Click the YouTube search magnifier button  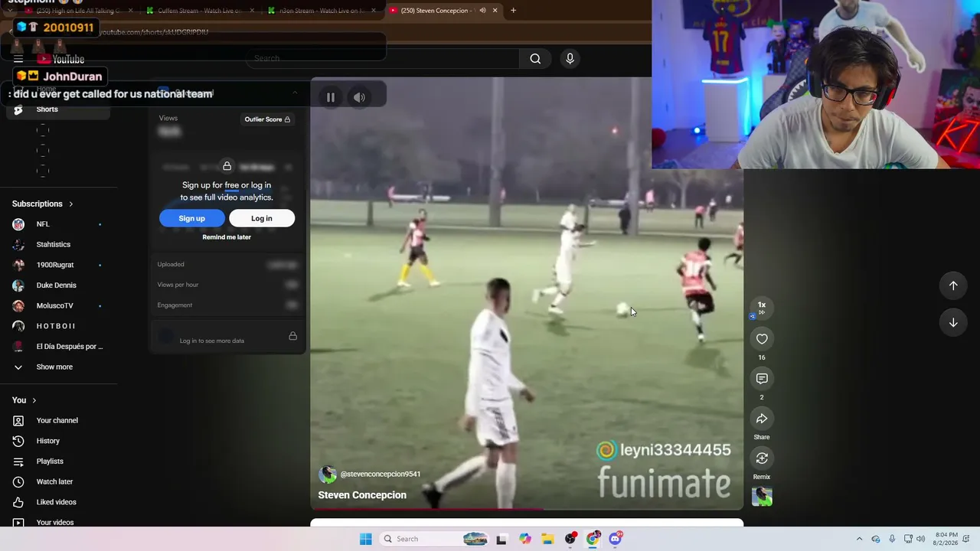click(x=535, y=58)
